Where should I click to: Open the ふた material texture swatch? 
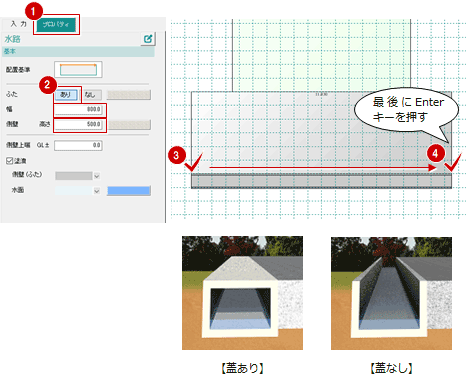tap(129, 95)
